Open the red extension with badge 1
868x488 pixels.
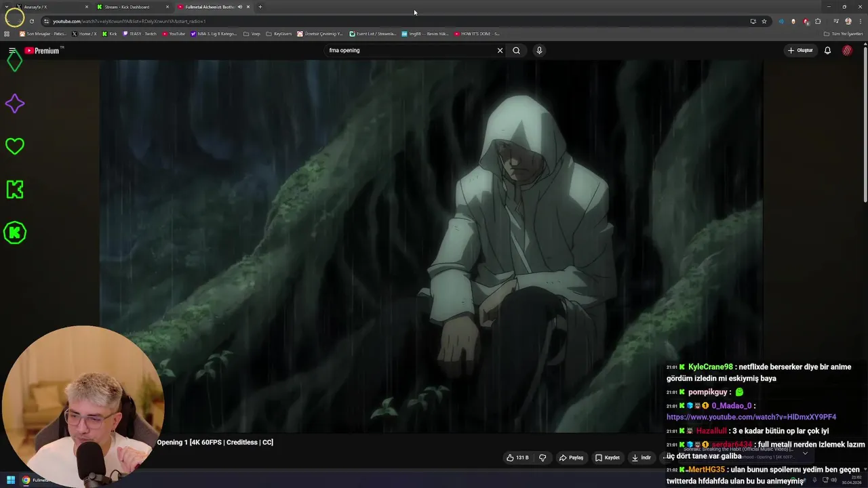tap(806, 21)
